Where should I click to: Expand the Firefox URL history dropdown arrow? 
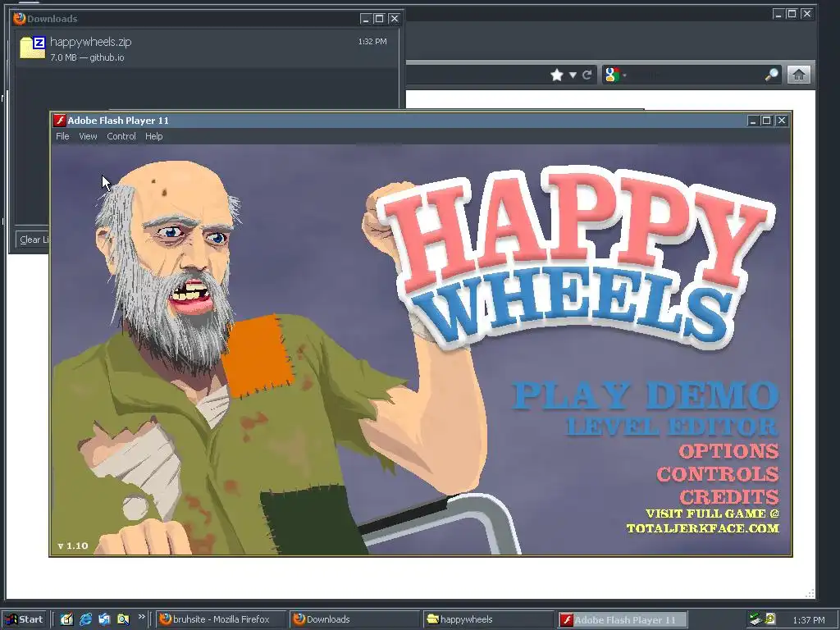[573, 75]
